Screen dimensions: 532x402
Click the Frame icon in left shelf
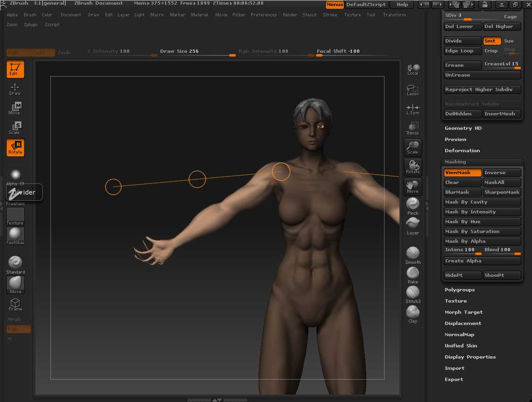click(15, 304)
